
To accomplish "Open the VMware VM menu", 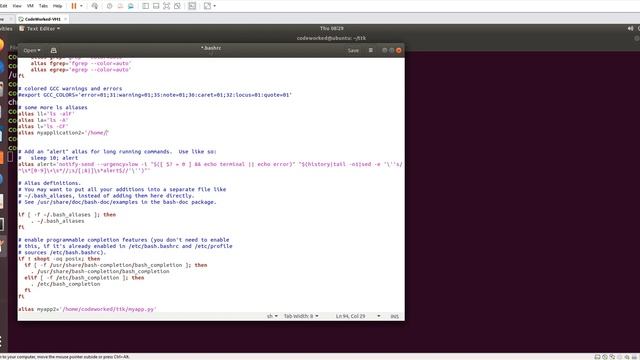I will tap(30, 6).
